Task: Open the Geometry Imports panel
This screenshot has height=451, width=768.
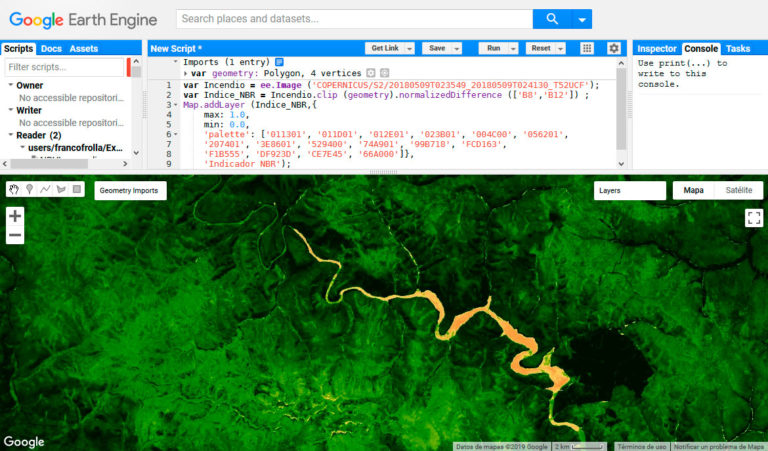Action: (x=130, y=190)
